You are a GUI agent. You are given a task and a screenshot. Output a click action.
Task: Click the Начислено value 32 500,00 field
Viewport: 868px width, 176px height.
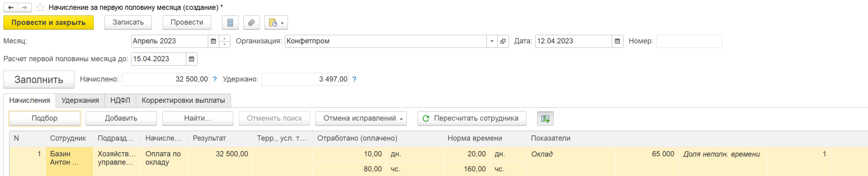click(x=165, y=79)
